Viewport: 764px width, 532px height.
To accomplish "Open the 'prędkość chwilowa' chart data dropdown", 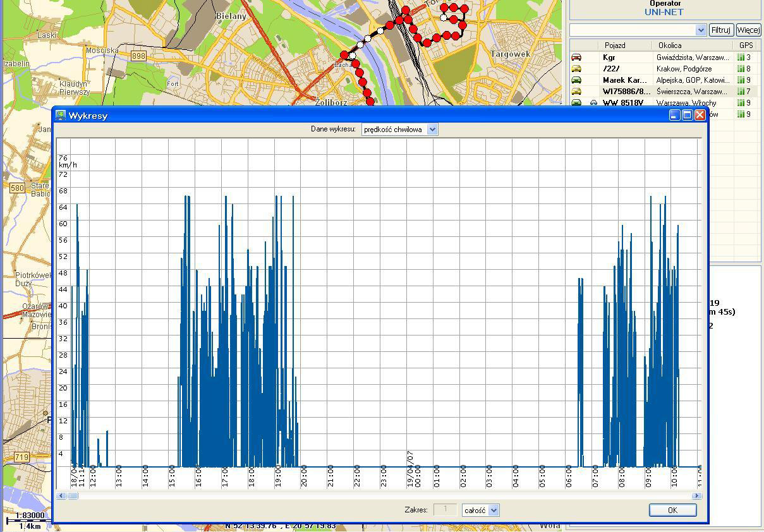I will [x=432, y=130].
